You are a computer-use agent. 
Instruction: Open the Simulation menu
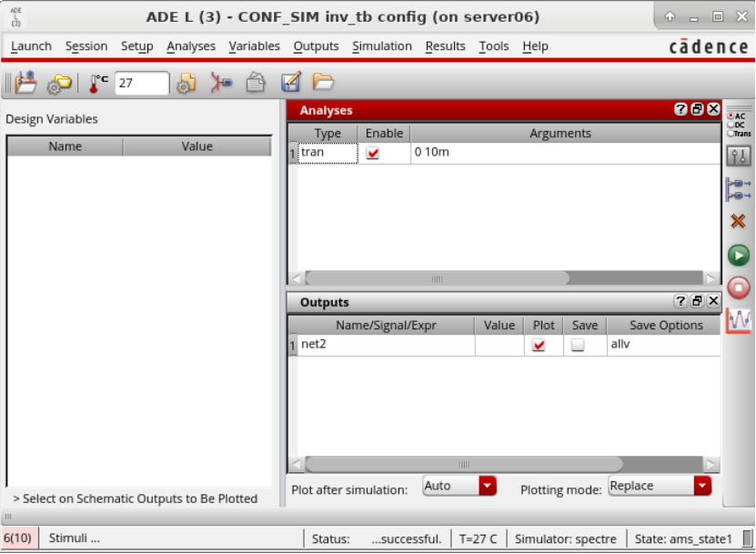(x=381, y=46)
